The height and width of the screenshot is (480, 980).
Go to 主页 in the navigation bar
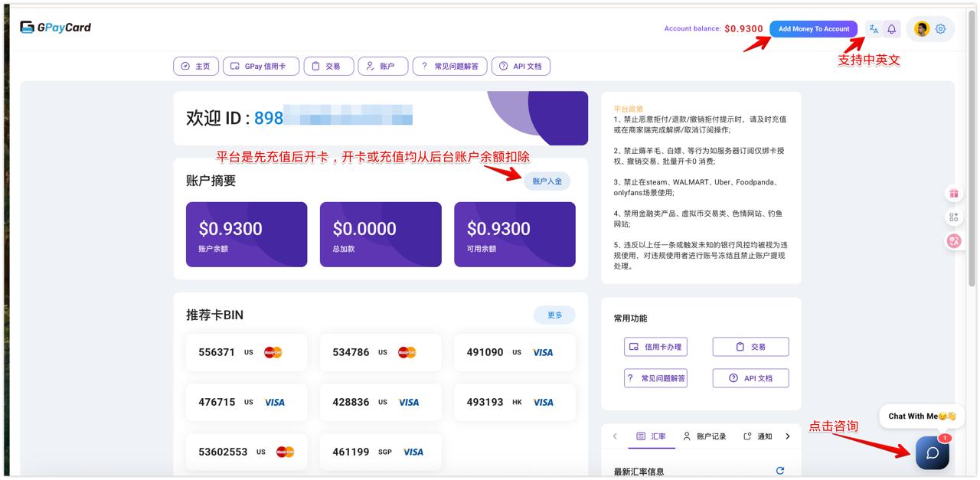196,67
